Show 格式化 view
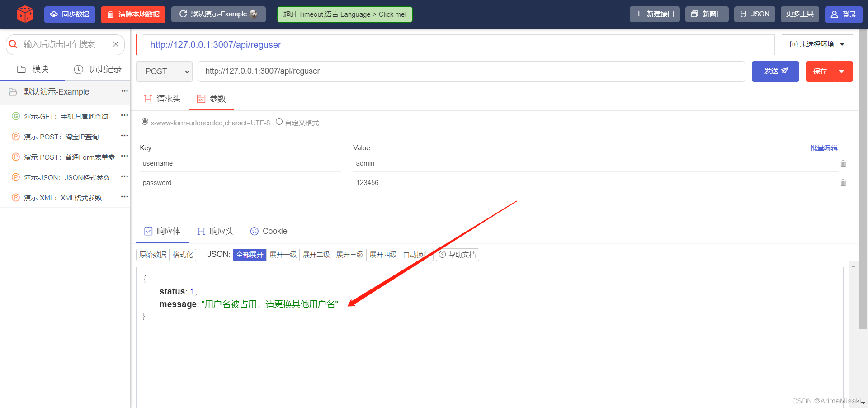868x408 pixels. point(183,255)
